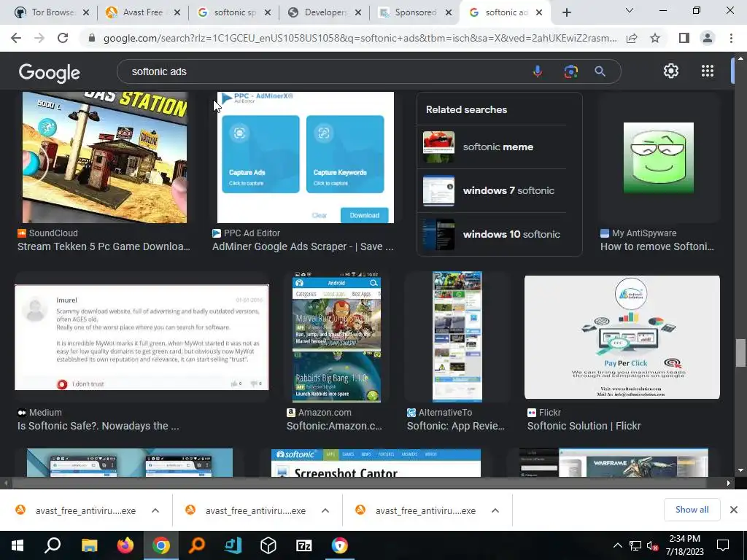Open the Google apps grid
Screen dimensions: 747x560
click(x=708, y=71)
